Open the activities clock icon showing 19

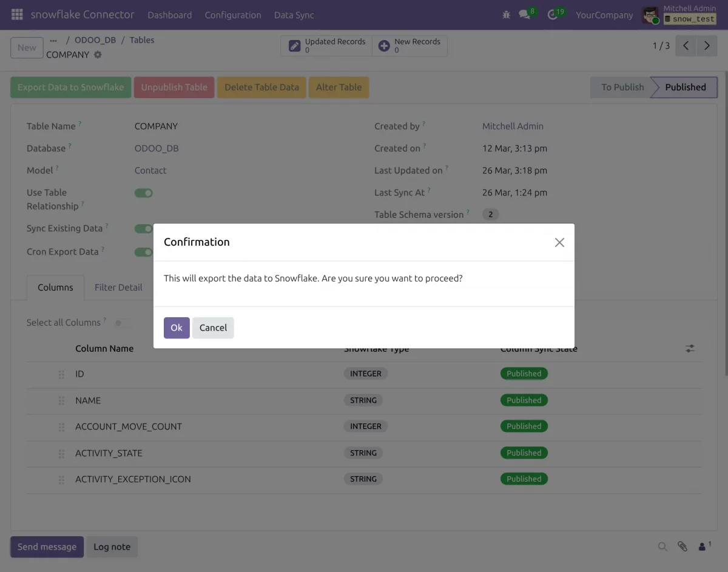click(x=552, y=15)
